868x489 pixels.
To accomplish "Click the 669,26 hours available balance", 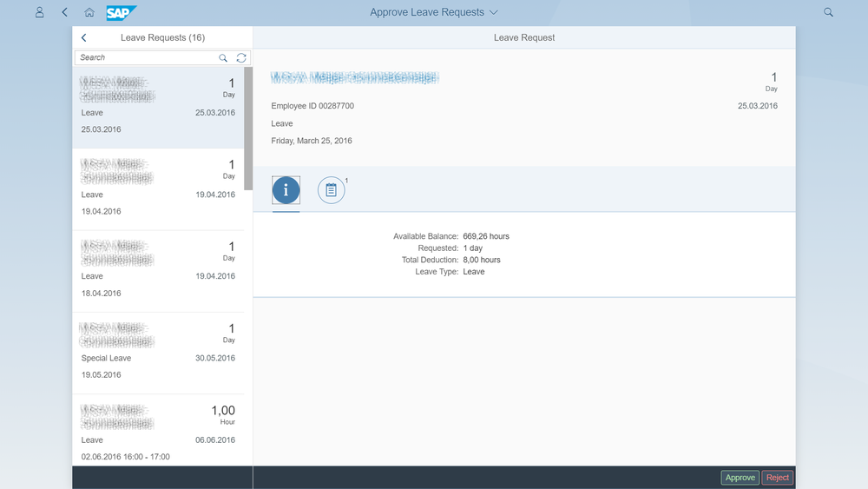I will tap(486, 236).
